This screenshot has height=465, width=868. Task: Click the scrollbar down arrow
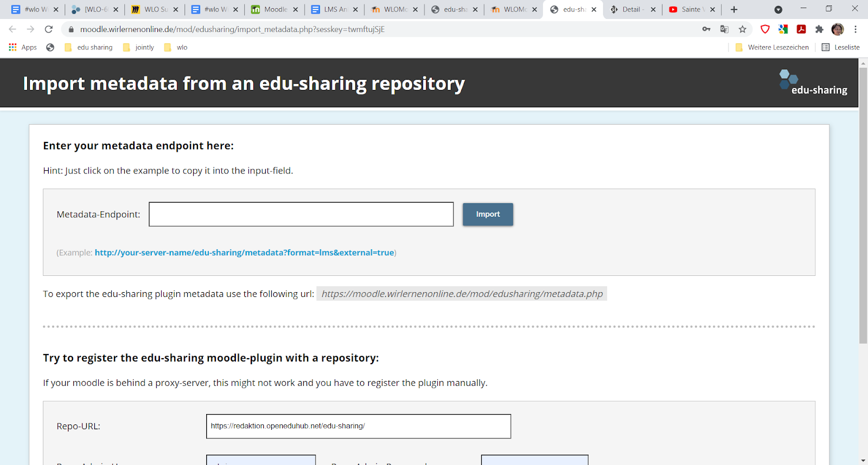863,461
